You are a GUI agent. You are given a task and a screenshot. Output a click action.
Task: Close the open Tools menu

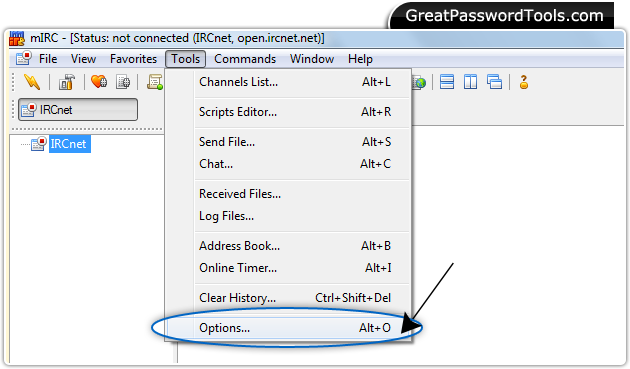pos(185,59)
